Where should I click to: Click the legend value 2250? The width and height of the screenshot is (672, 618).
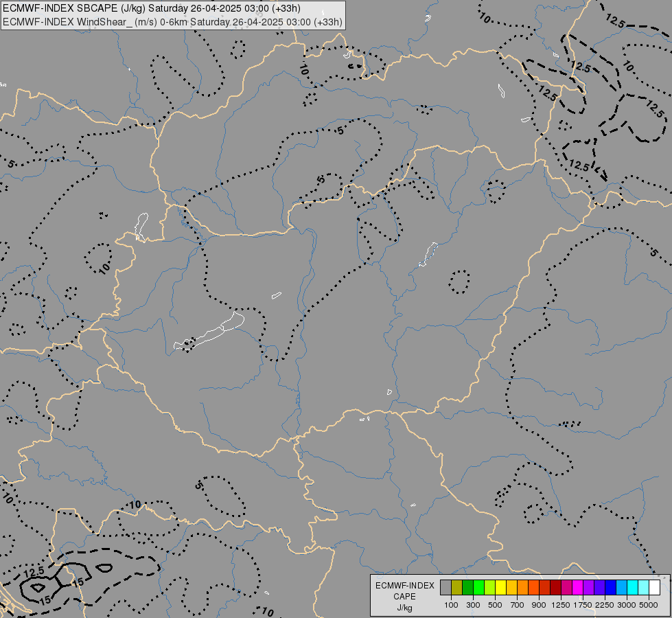pyautogui.click(x=605, y=605)
